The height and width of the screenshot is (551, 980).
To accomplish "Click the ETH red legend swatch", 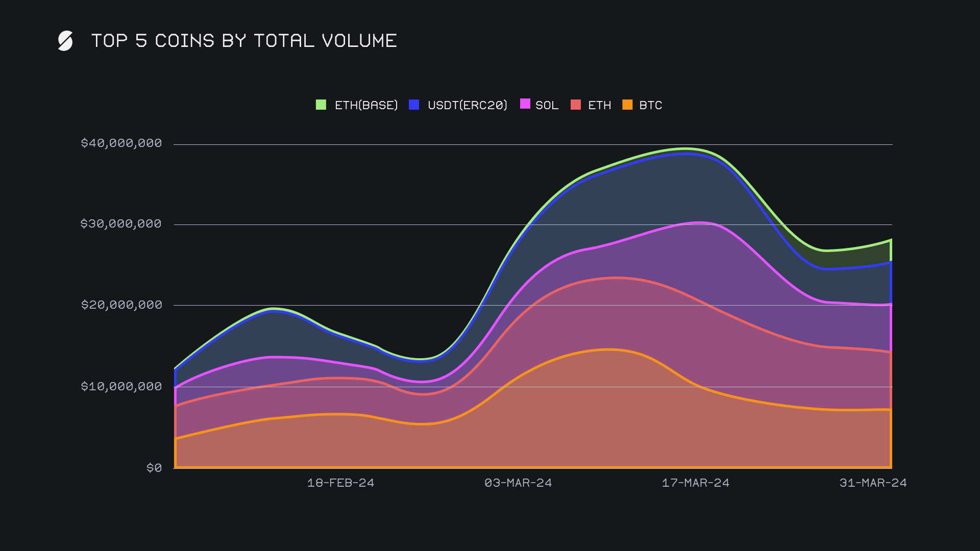I will coord(576,105).
